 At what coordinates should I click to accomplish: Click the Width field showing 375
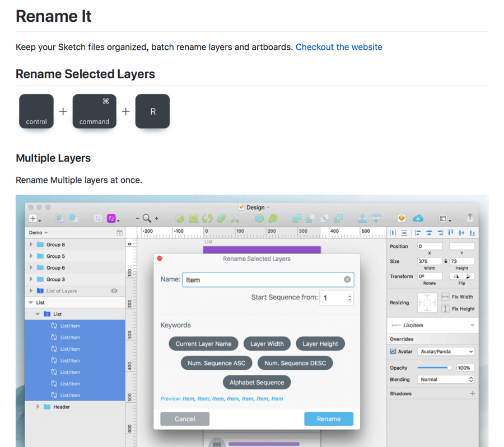[x=430, y=261]
